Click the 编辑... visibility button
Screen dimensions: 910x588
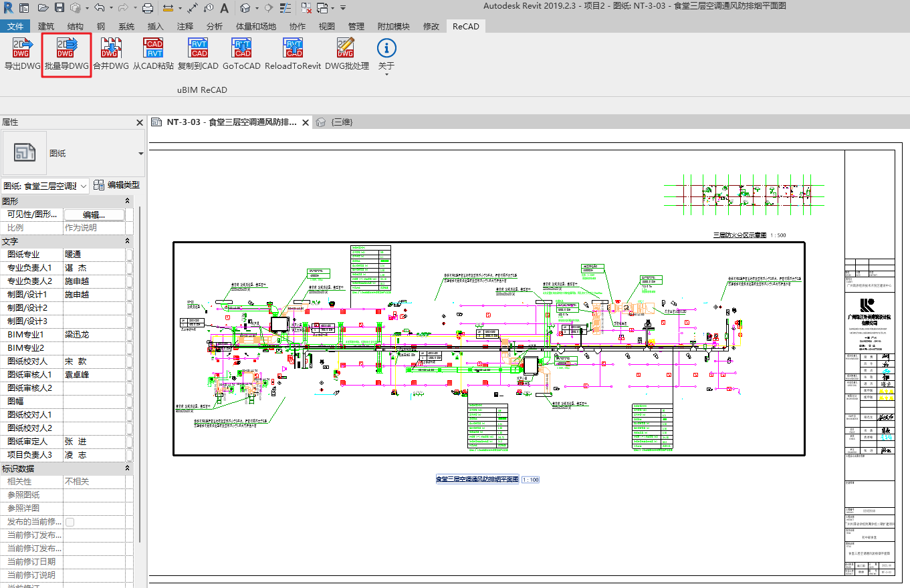point(94,214)
